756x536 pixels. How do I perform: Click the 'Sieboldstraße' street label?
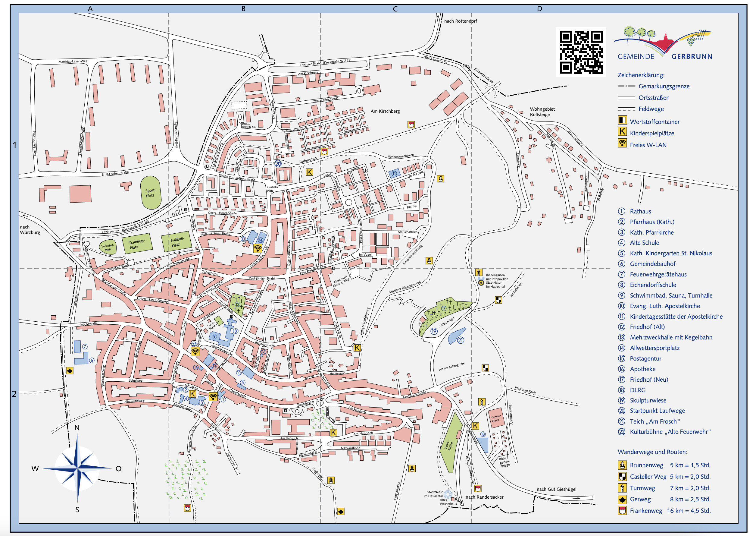click(x=88, y=324)
